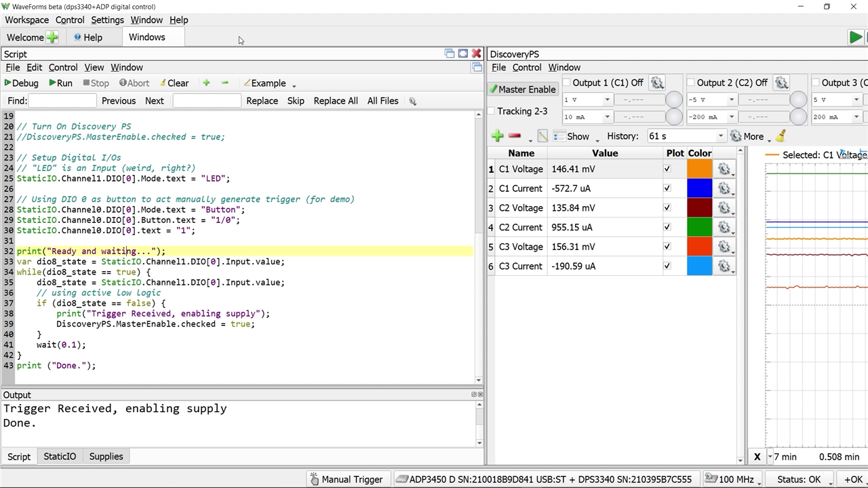The height and width of the screenshot is (488, 868).
Task: Open the Help tab
Action: pyautogui.click(x=87, y=37)
